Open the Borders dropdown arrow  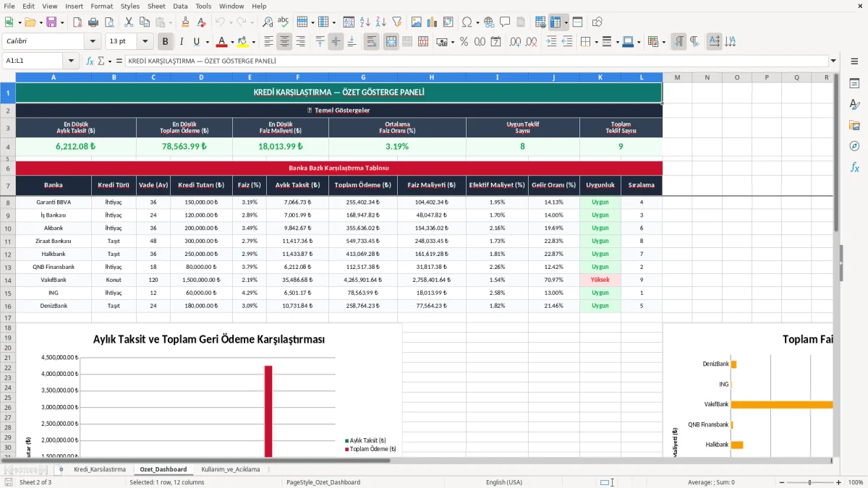596,42
